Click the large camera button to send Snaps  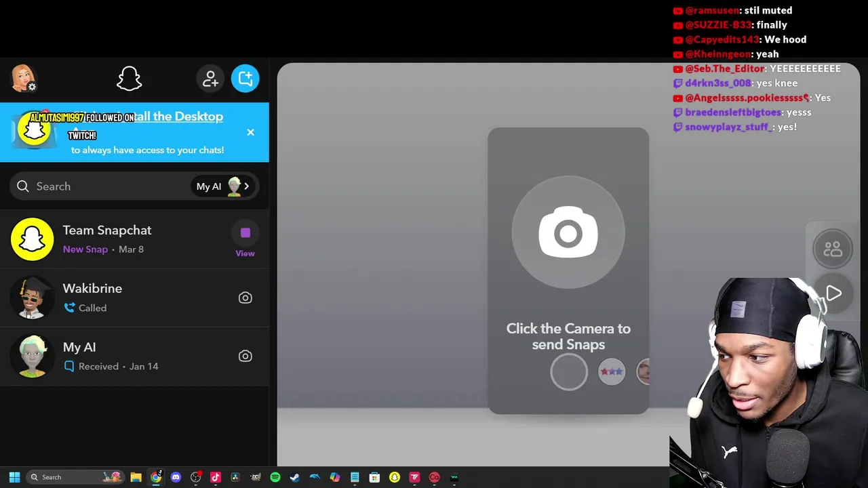pyautogui.click(x=568, y=232)
